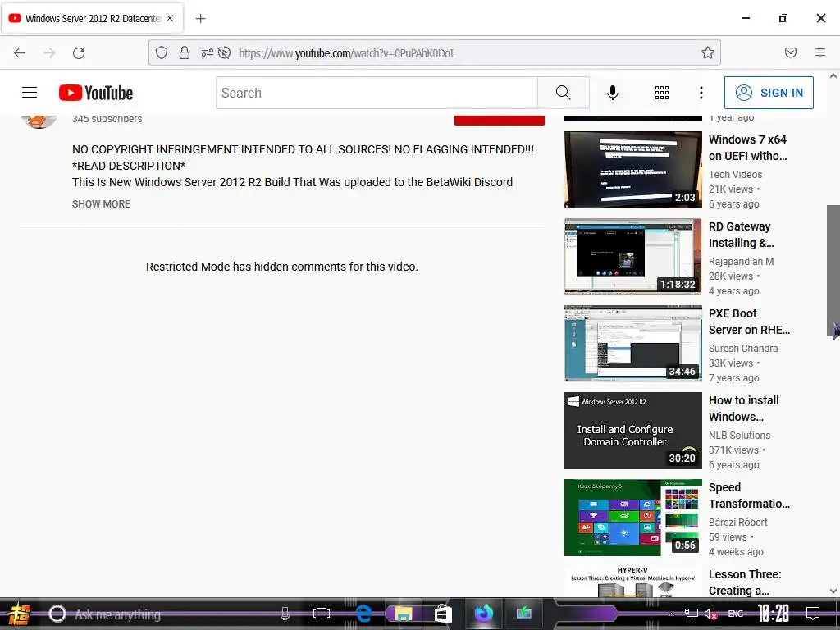Click the red Subscribe button
This screenshot has width=840, height=630.
tap(500, 120)
